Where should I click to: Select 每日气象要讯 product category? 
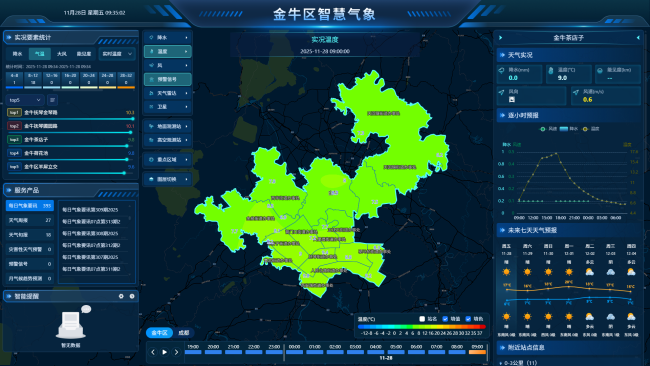(x=30, y=206)
